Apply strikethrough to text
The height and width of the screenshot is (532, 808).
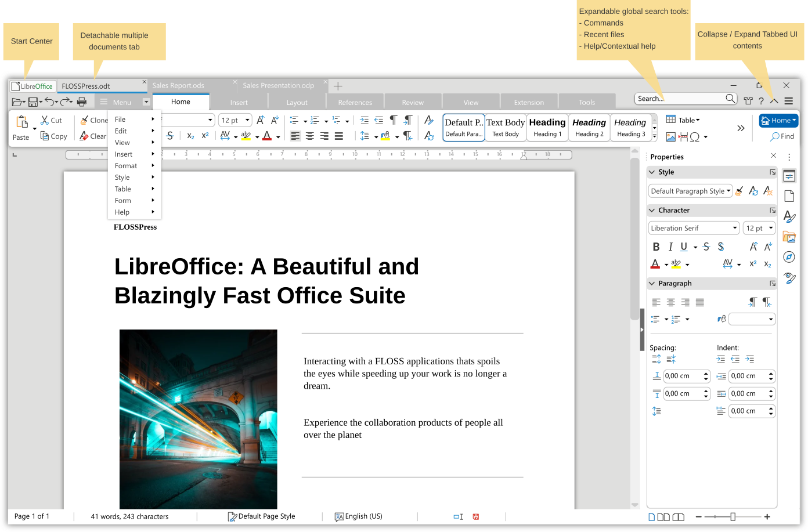point(169,135)
